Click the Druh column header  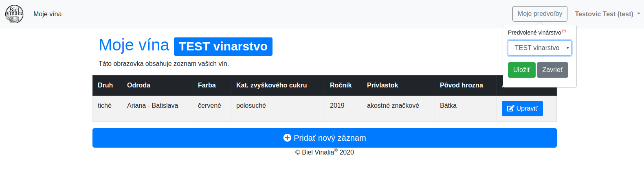pos(106,85)
